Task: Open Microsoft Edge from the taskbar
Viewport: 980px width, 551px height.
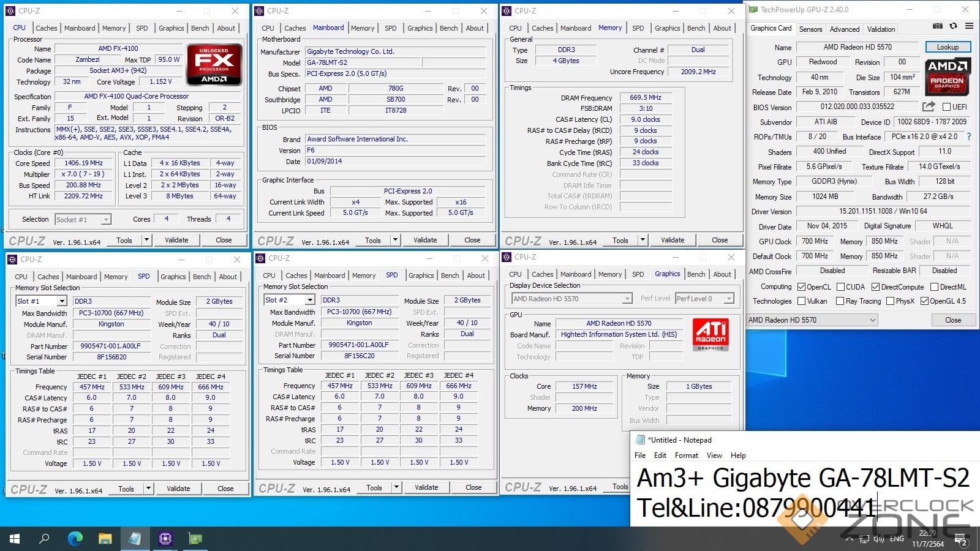Action: pos(75,539)
